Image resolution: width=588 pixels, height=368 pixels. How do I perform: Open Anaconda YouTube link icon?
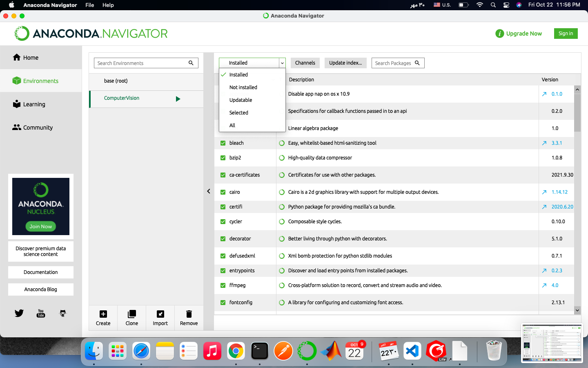(41, 313)
